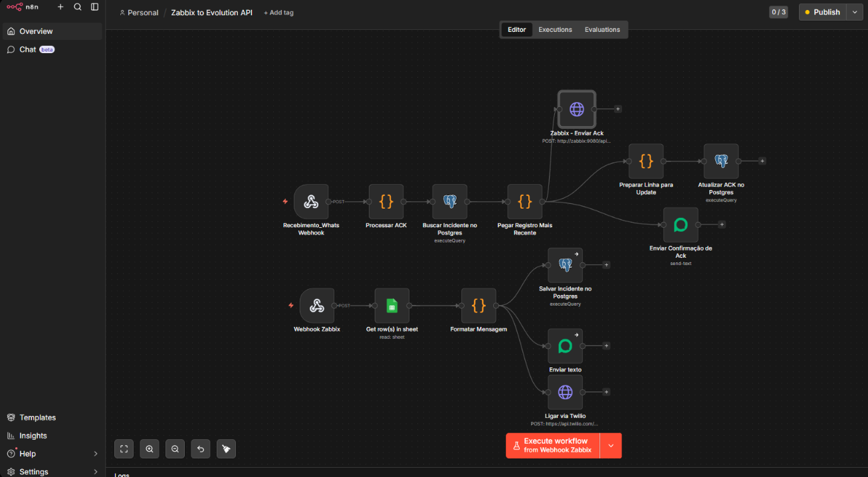Rename the workflow title Zabbix to Evolution API
The image size is (868, 477).
(211, 13)
